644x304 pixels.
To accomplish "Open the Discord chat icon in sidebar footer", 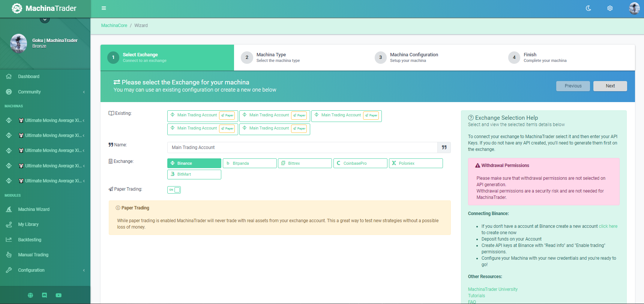I will [x=45, y=295].
